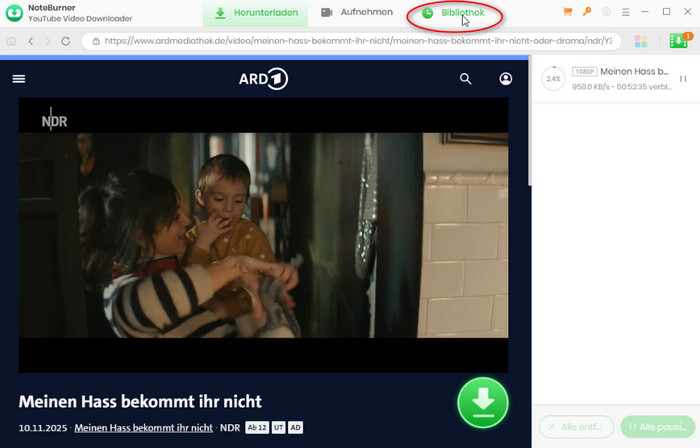Click the 10.11.2025 date text
The width and height of the screenshot is (700, 448).
pos(43,428)
